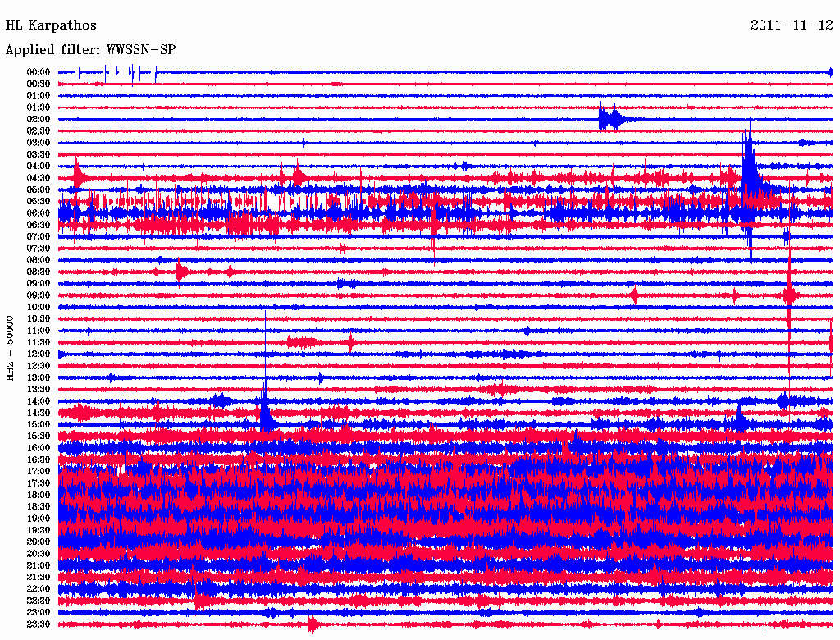The width and height of the screenshot is (840, 640).
Task: Select the 11:00 time label
Action: point(39,331)
